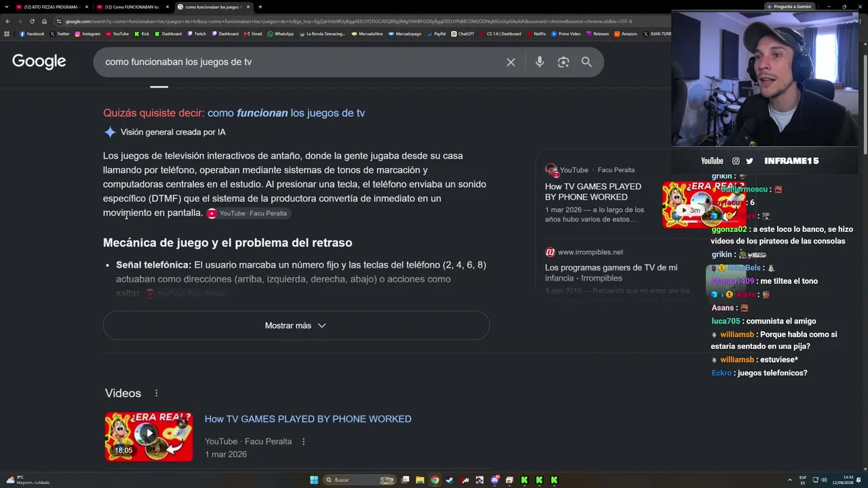
Task: Open the Twitch bookmark
Action: (197, 34)
